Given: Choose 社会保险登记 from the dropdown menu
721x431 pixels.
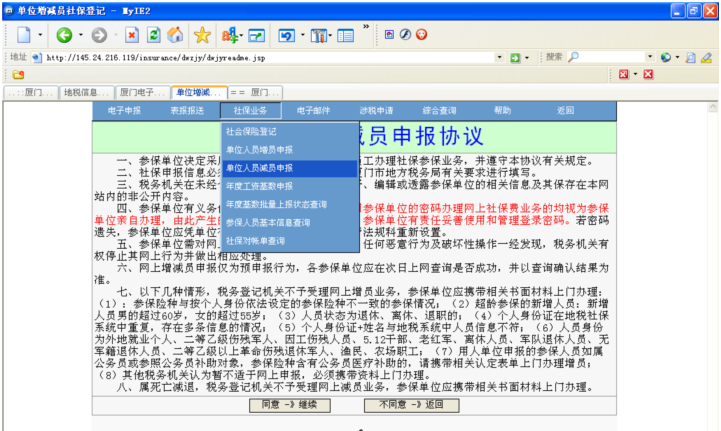Looking at the screenshot, I should (290, 132).
